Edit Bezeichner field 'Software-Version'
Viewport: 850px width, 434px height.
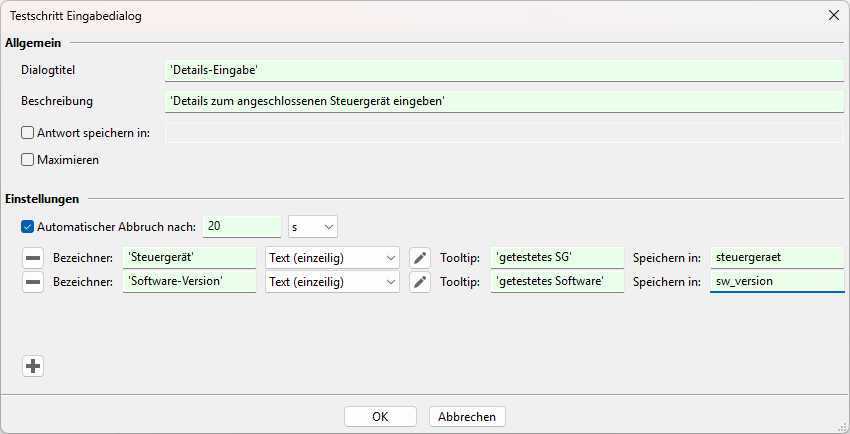coord(189,282)
